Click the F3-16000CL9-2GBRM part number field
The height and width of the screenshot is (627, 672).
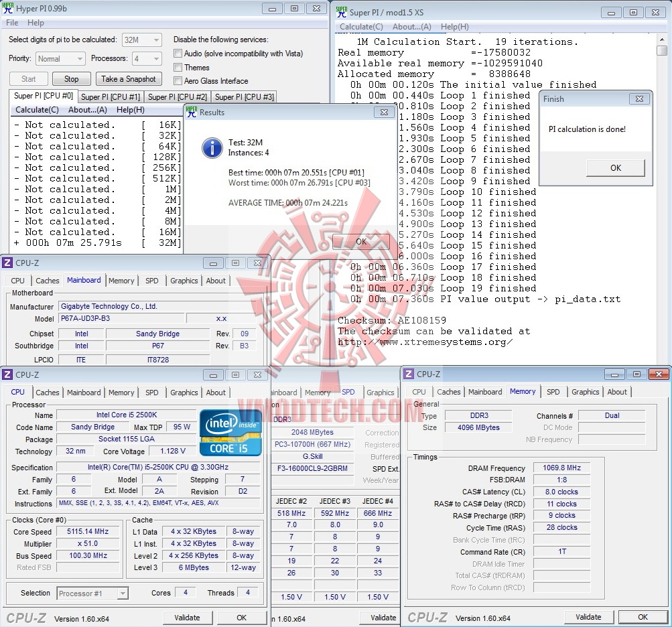tap(312, 468)
